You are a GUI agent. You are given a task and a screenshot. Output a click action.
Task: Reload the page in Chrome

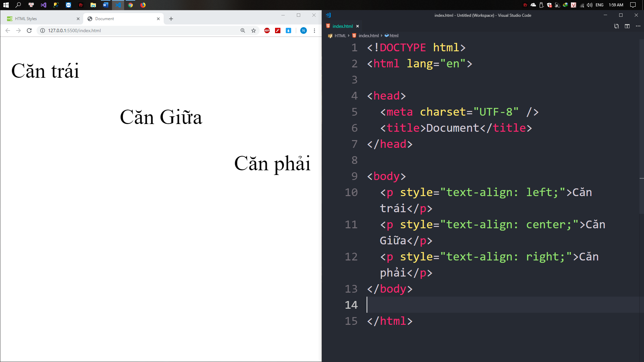coord(29,31)
